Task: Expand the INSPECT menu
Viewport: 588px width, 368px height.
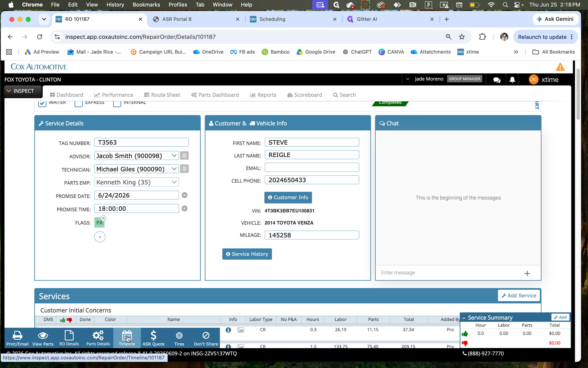Action: [23, 91]
